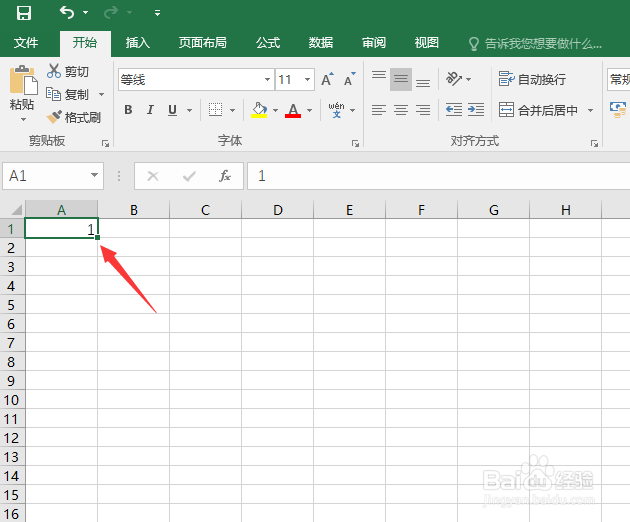Screen dimensions: 630x522
Task: Open the 字体 dialog launcher
Action: tap(355, 143)
